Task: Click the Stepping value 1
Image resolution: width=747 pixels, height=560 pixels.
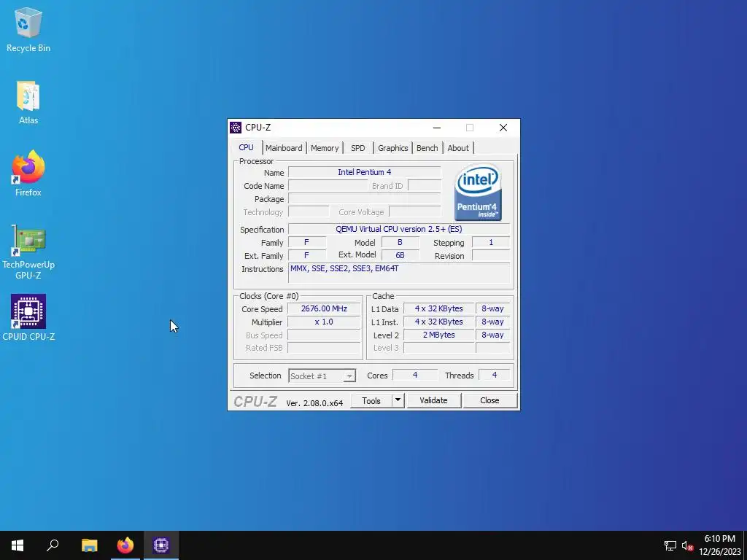Action: 491,242
